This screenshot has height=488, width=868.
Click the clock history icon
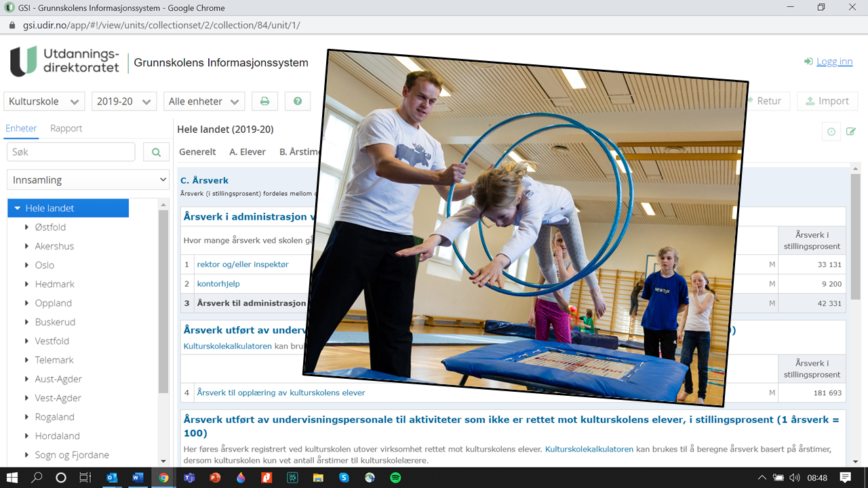(x=831, y=132)
